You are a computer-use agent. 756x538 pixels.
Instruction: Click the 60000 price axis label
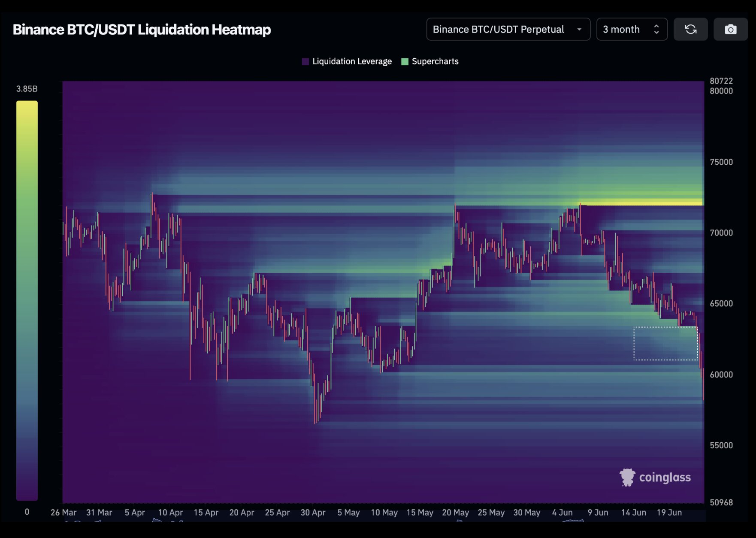721,374
